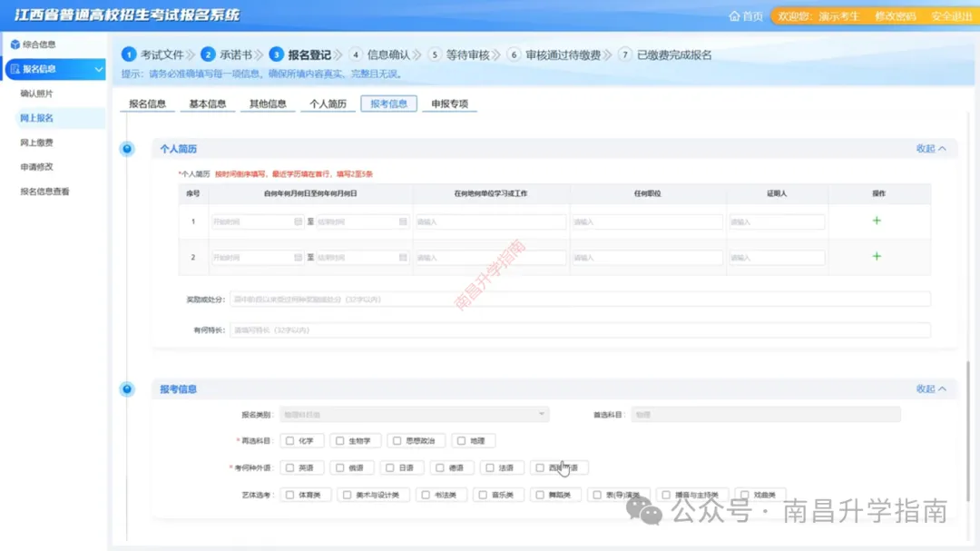Open the 报名类别 dropdown
980x551 pixels.
[x=415, y=414]
